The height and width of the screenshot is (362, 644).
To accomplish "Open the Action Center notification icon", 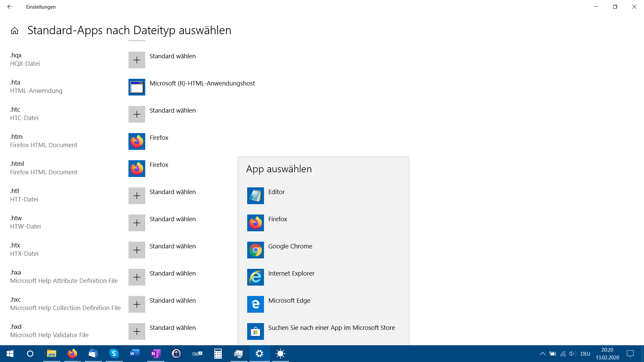I will click(630, 354).
